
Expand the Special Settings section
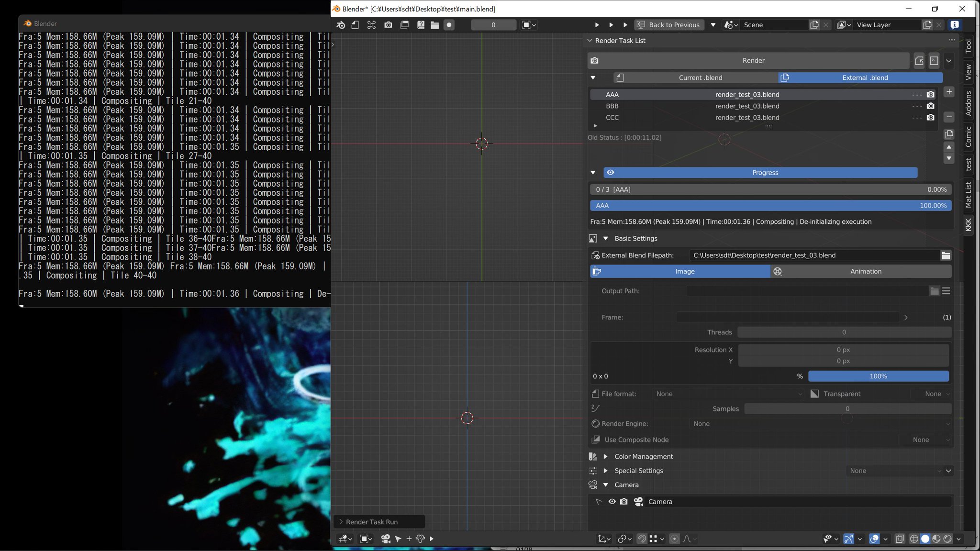pos(605,471)
